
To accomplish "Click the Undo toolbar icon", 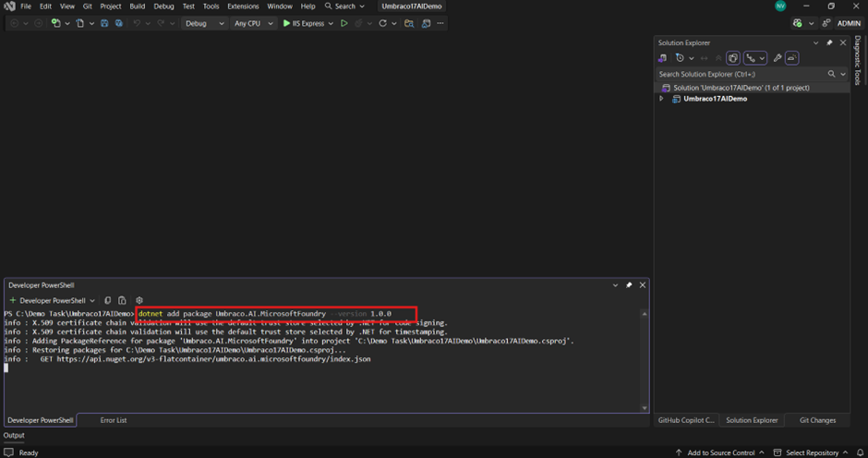I will 137,23.
